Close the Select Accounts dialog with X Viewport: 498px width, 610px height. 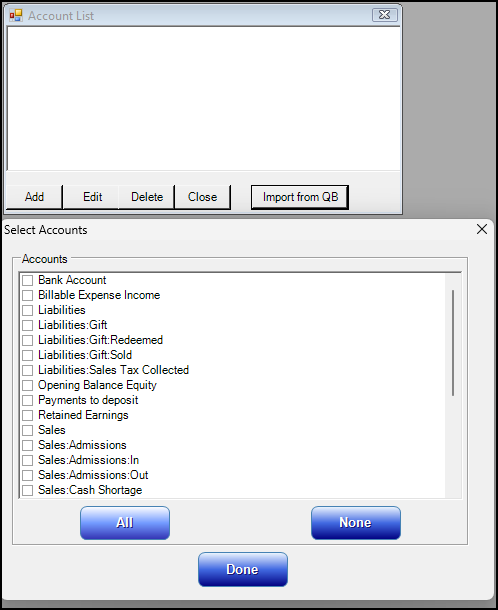[x=482, y=229]
